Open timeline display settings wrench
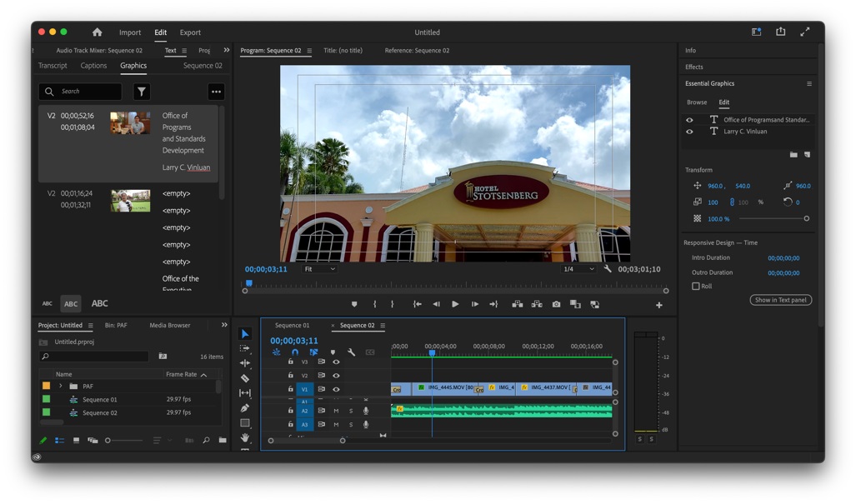The width and height of the screenshot is (856, 504). point(352,352)
